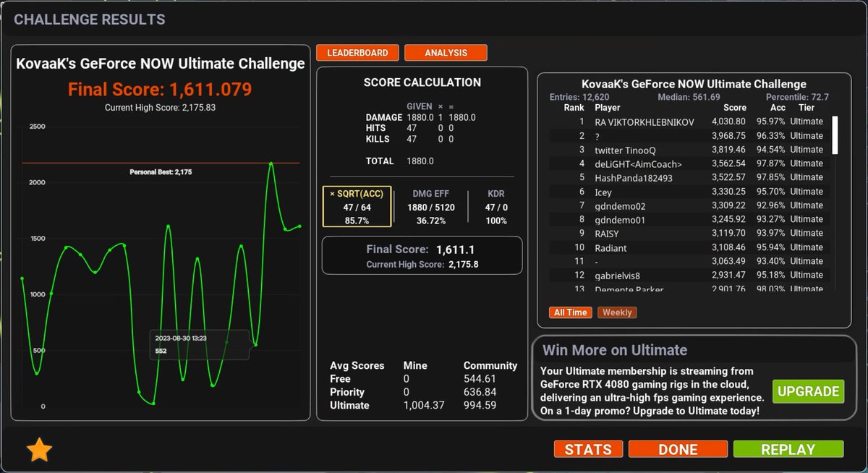Click the Player column header
The image size is (868, 473).
point(608,107)
